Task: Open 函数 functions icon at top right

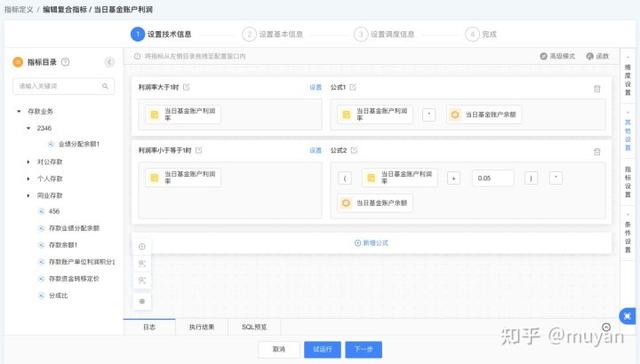Action: click(x=598, y=56)
